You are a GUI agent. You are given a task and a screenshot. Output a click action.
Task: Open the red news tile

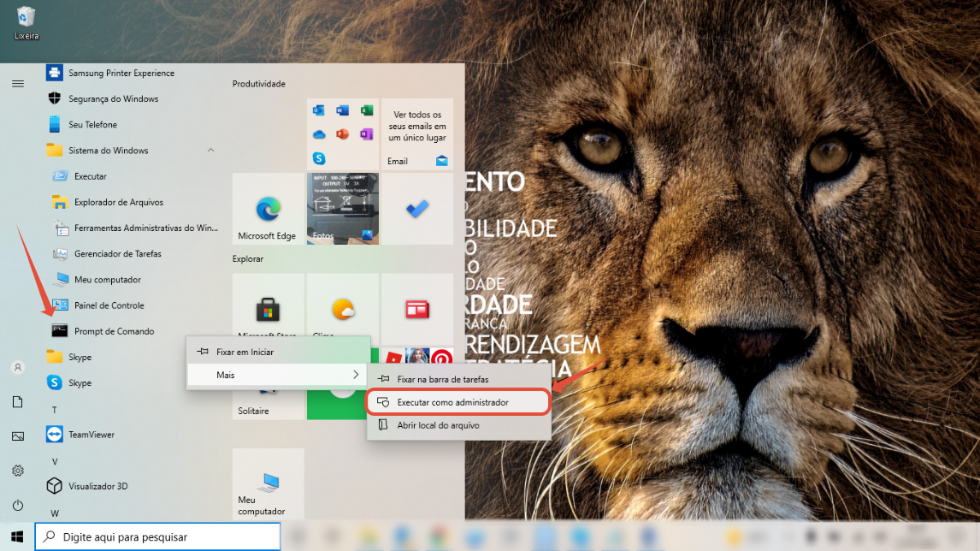pos(416,309)
